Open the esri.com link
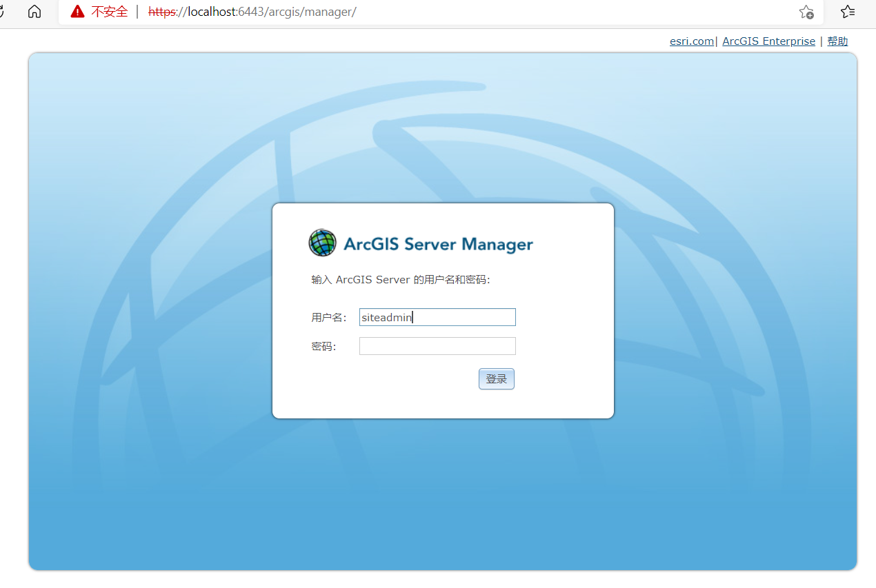Image resolution: width=876 pixels, height=588 pixels. pos(692,41)
